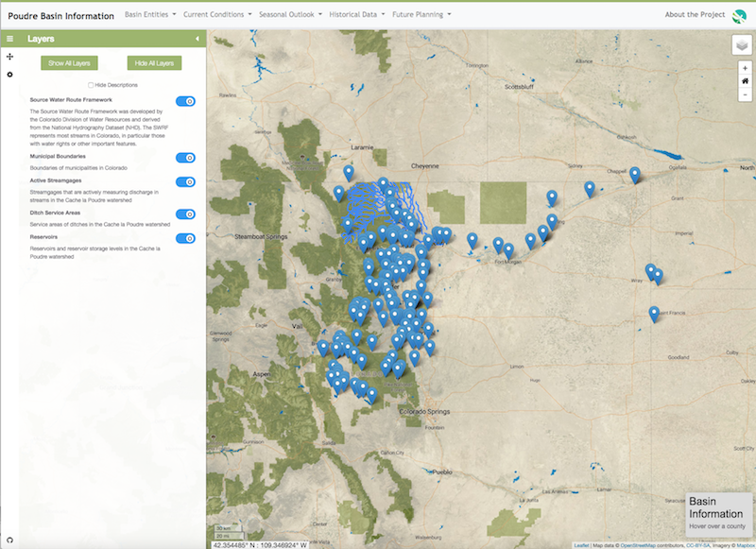Open the settings gear in the sidebar

coord(9,74)
